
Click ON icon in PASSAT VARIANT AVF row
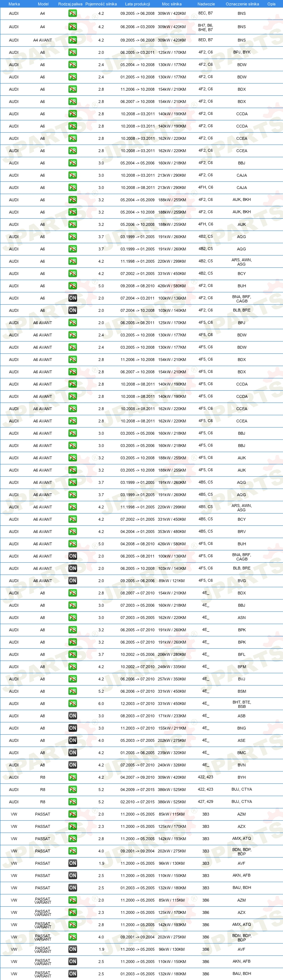[x=72, y=949]
